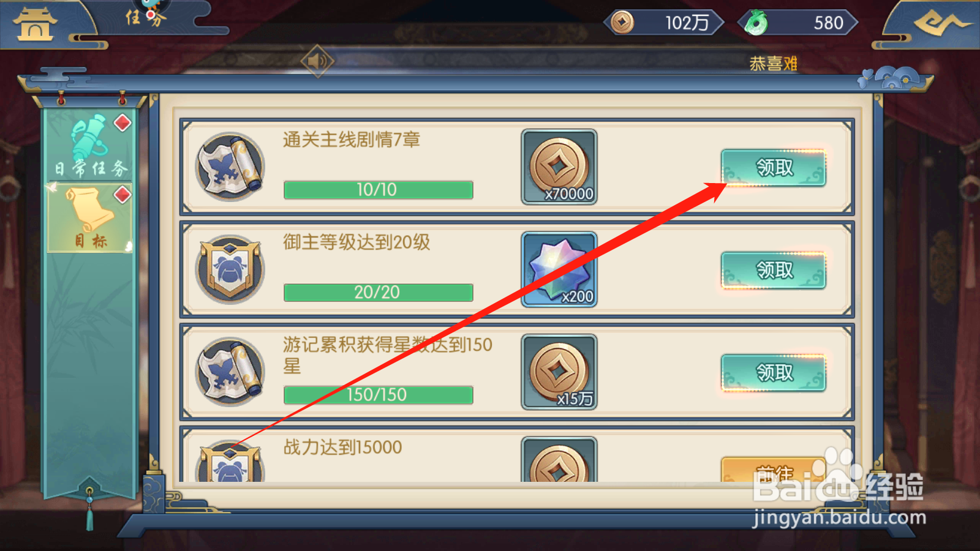Tap the x15万 coin reward icon
The image size is (980, 551).
pyautogui.click(x=559, y=372)
